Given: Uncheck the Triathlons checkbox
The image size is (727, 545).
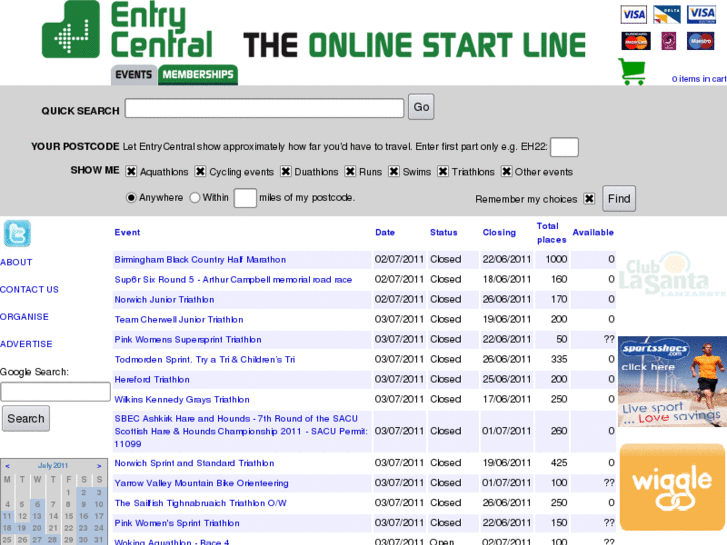Looking at the screenshot, I should click(x=443, y=172).
